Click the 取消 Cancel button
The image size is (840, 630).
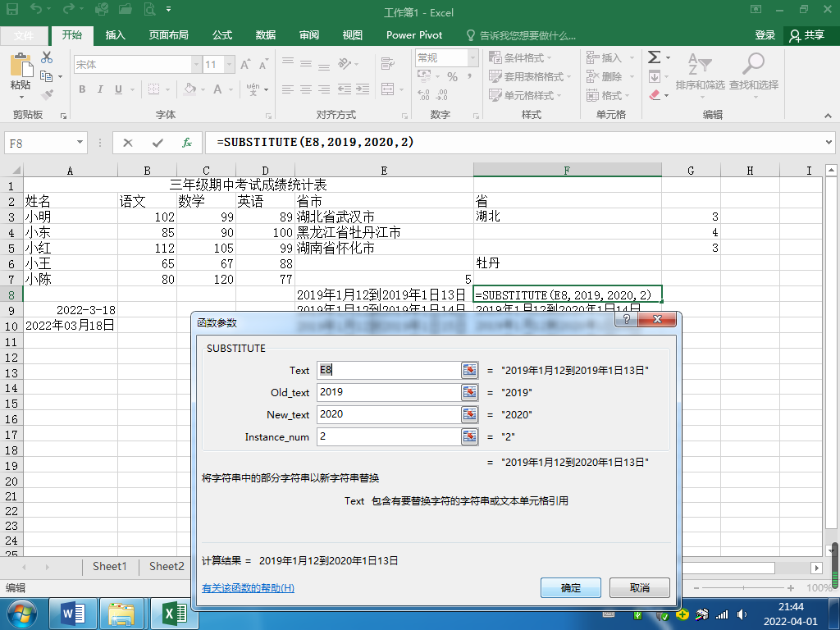pyautogui.click(x=640, y=587)
